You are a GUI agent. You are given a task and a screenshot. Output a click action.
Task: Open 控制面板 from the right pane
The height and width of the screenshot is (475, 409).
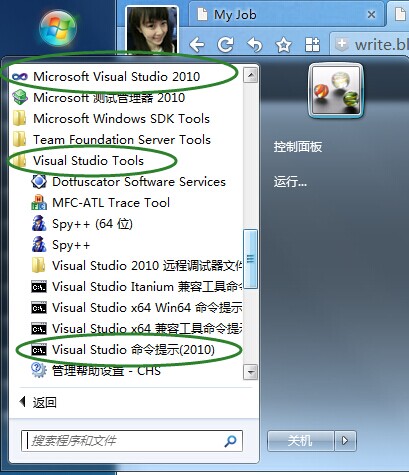tap(298, 147)
